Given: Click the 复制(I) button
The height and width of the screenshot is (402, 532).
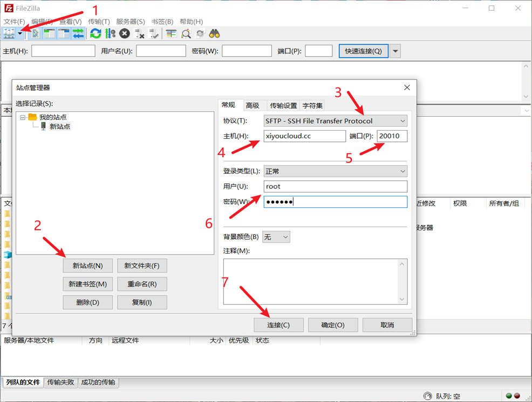Looking at the screenshot, I should [x=142, y=302].
